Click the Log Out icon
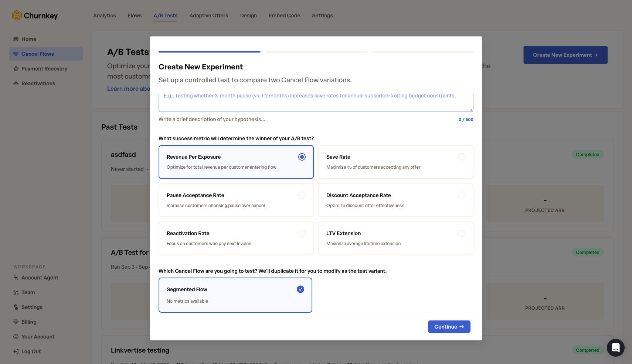632x364 pixels. pos(16,351)
